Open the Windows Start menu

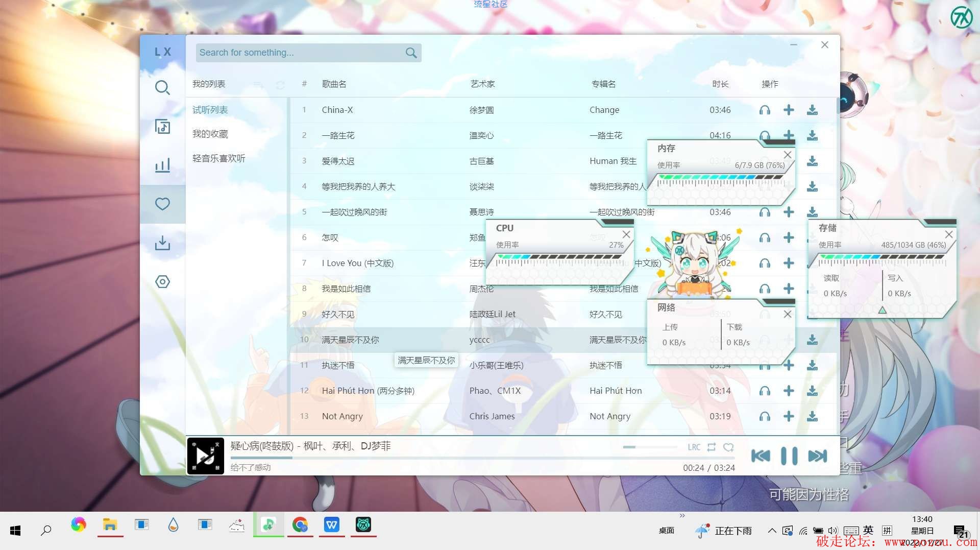tap(15, 531)
